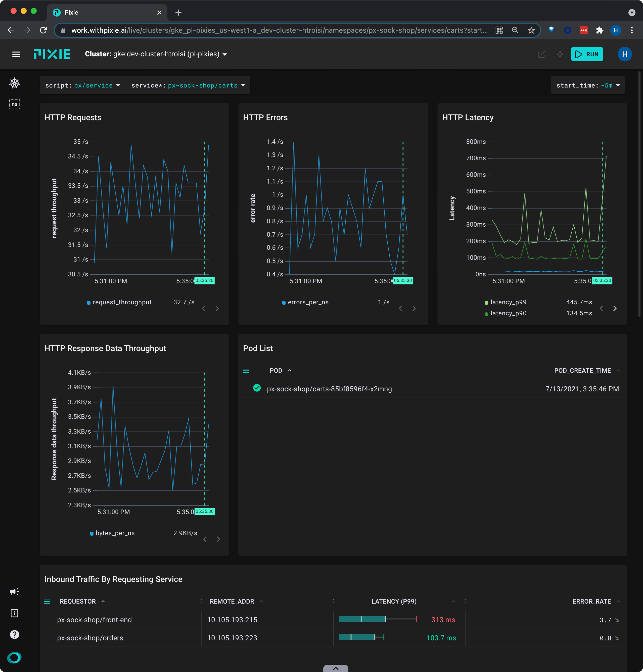
Task: Click the Kubernetes cluster wheel icon
Action: tap(14, 83)
